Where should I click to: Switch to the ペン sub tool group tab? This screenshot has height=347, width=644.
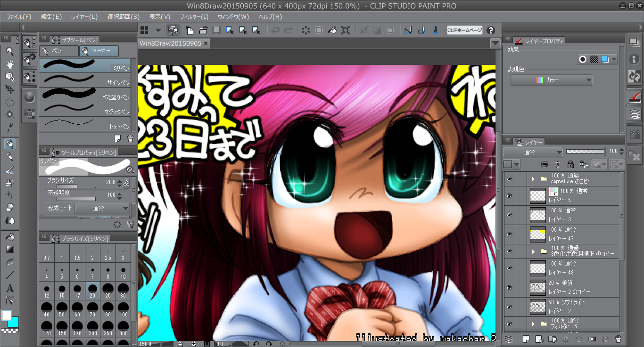pyautogui.click(x=59, y=51)
